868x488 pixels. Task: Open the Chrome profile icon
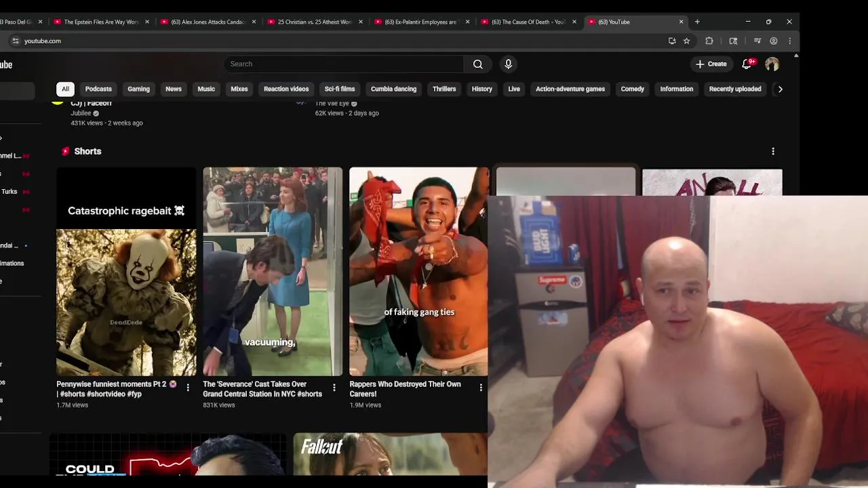[773, 41]
